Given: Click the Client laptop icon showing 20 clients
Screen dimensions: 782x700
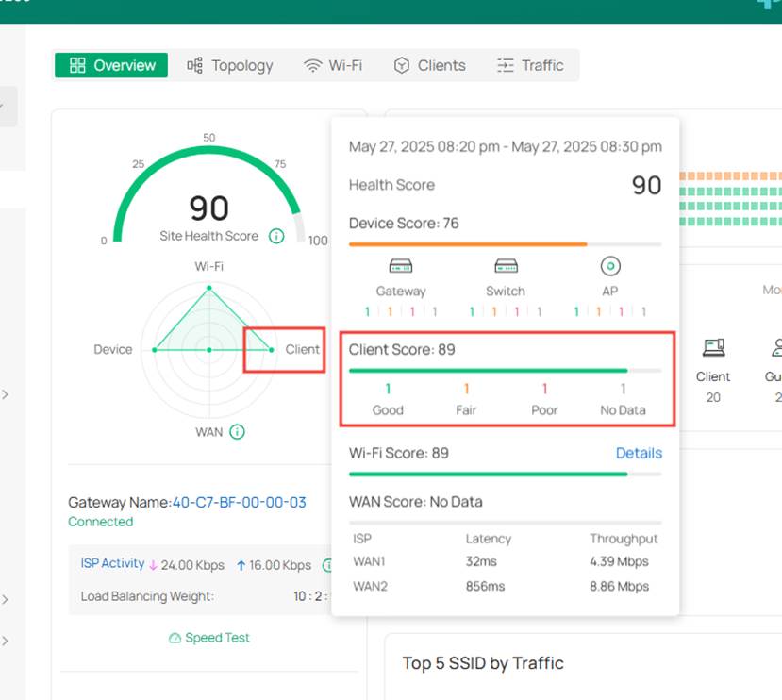Looking at the screenshot, I should pyautogui.click(x=713, y=347).
